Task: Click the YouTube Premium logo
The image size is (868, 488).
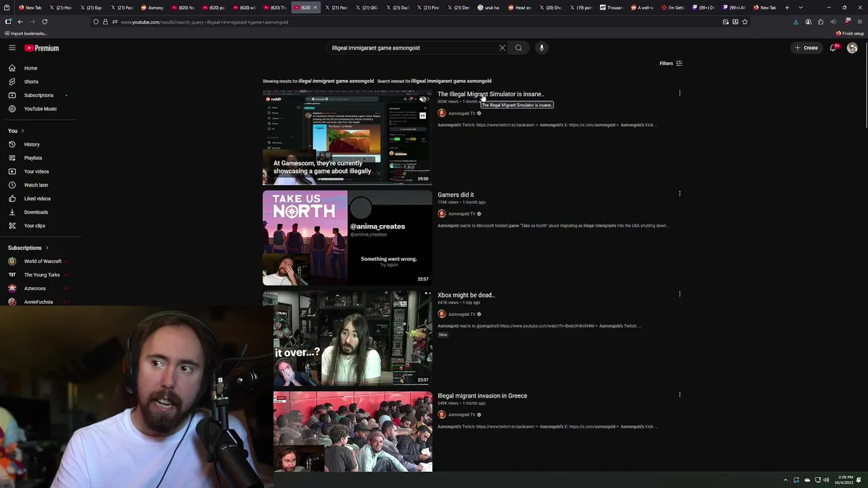Action: 42,48
